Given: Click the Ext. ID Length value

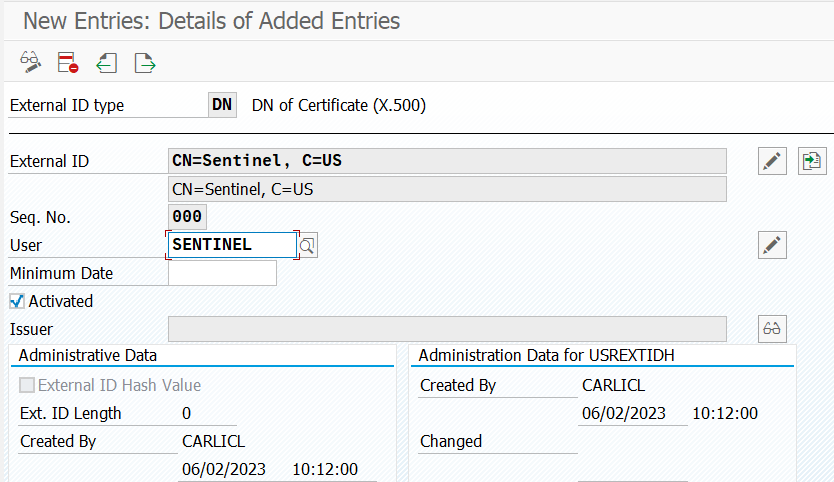Looking at the screenshot, I should (187, 413).
